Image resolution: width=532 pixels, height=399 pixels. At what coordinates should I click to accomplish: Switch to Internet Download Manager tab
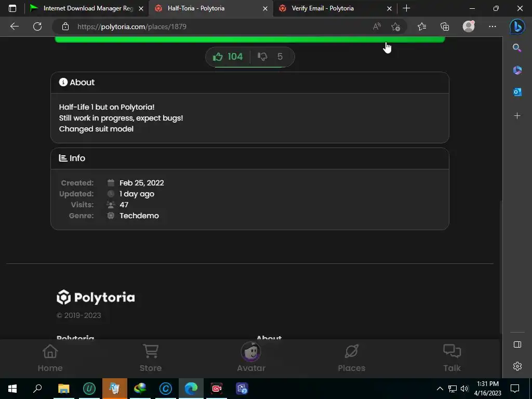(82, 8)
